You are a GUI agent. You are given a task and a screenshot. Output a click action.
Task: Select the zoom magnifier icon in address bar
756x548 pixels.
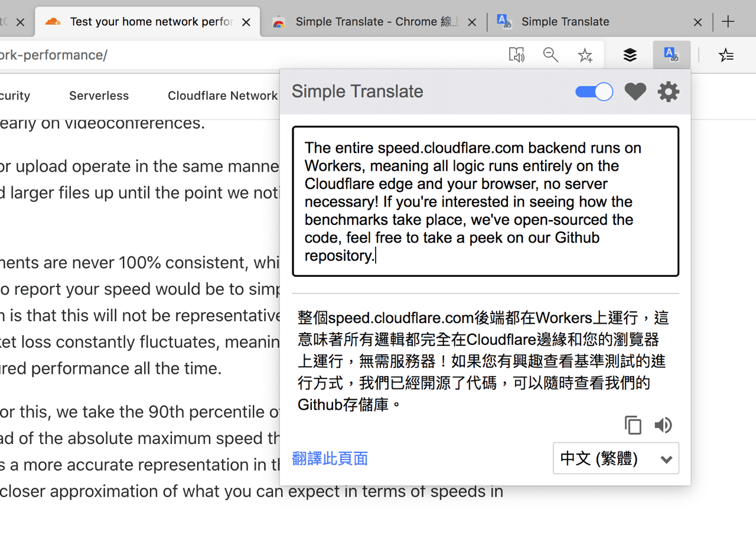550,54
